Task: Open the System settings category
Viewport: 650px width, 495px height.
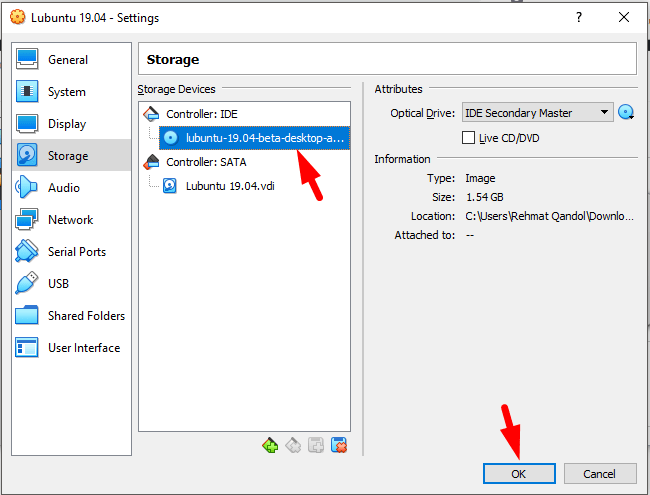Action: tap(66, 92)
